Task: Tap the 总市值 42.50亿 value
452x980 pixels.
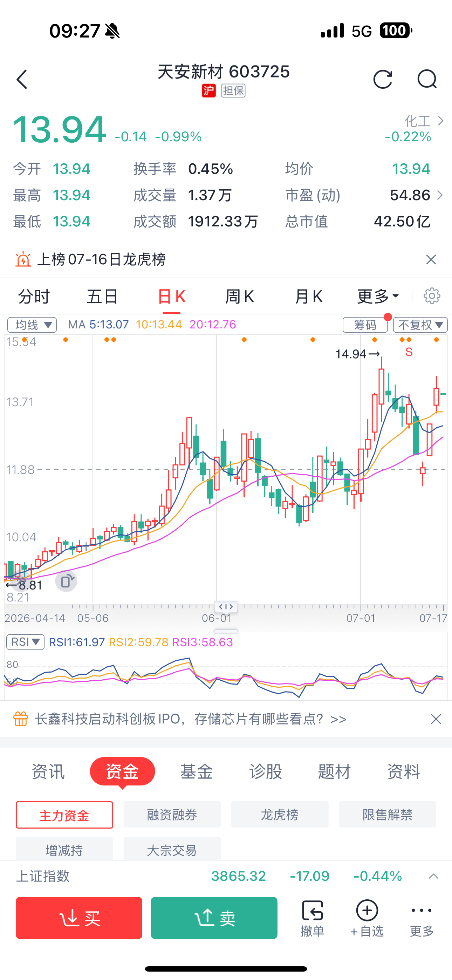Action: [402, 222]
